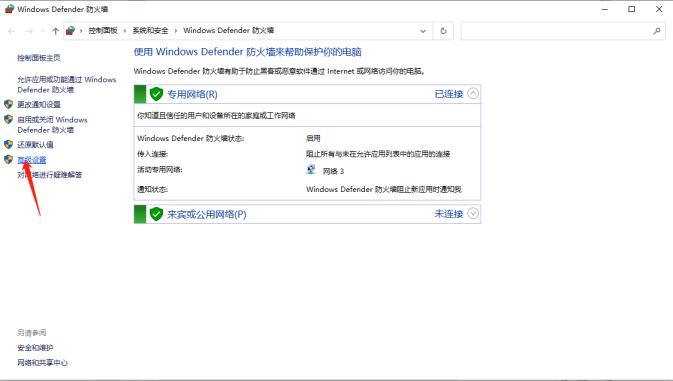
Task: Open 安全和维护 link
Action: 35,348
